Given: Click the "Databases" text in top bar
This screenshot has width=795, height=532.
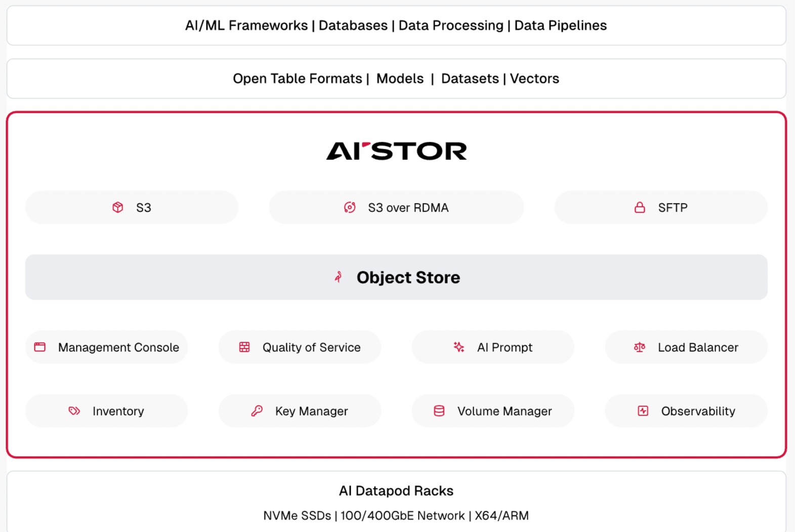Looking at the screenshot, I should 353,25.
